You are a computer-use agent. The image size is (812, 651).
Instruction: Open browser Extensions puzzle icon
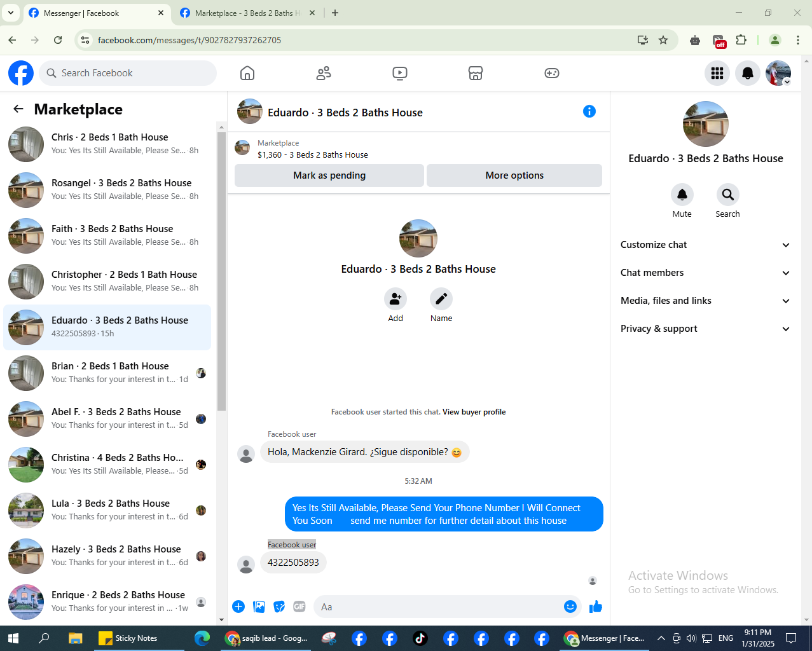coord(741,40)
